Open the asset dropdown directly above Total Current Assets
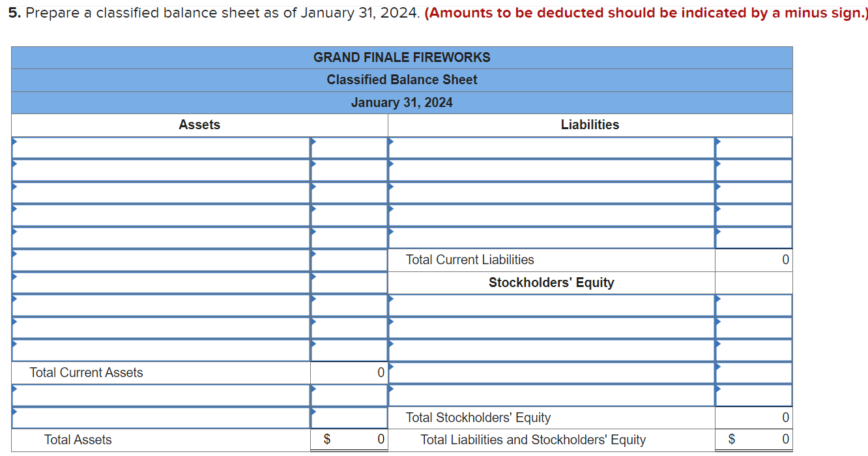Image resolution: width=868 pixels, height=456 pixels. coord(161,350)
